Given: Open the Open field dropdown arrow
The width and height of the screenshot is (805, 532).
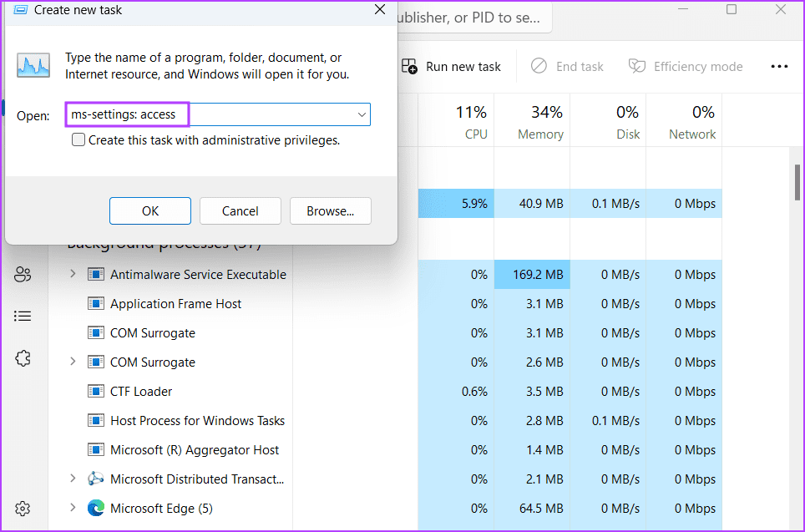Looking at the screenshot, I should pos(362,114).
